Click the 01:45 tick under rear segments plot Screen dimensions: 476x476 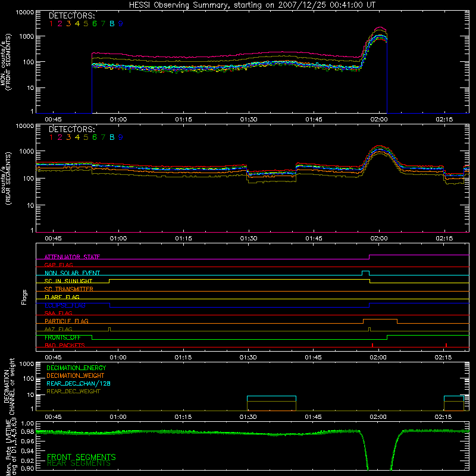(314, 239)
